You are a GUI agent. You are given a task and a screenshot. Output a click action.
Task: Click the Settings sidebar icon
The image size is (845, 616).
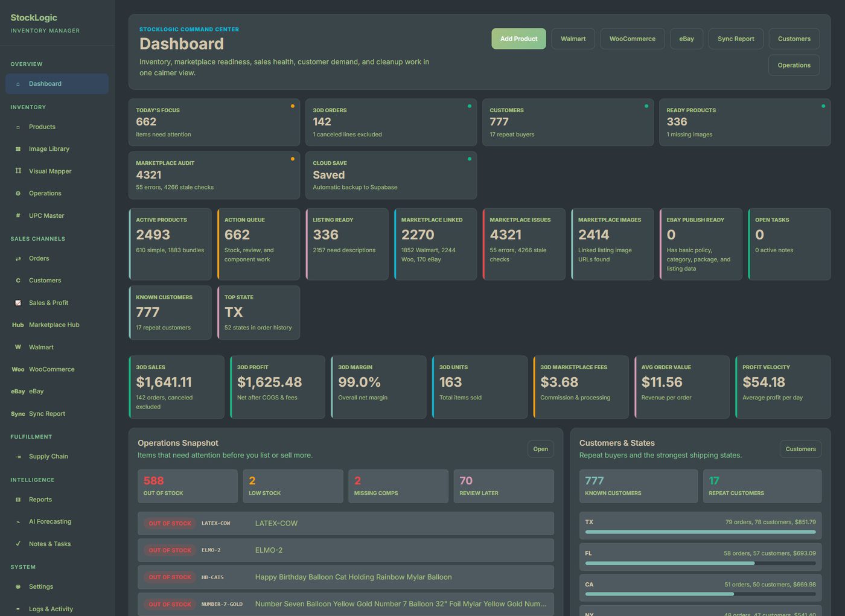coord(18,587)
